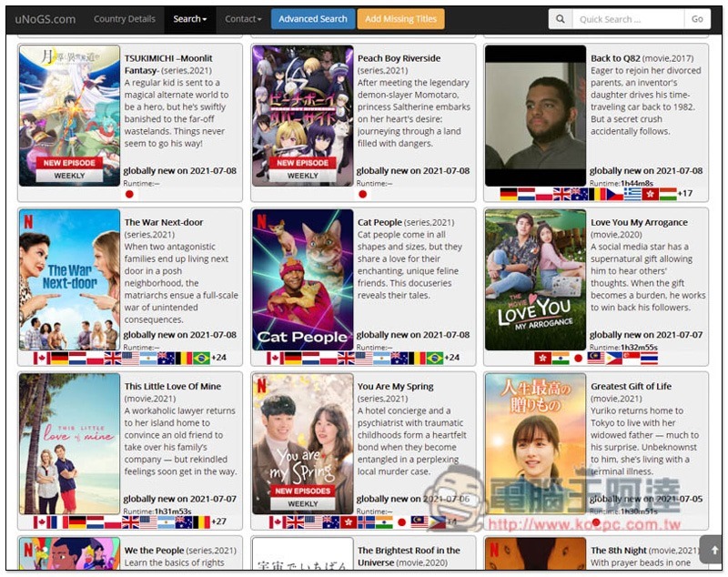728x577 pixels.
Task: Focus the Quick Search input field
Action: point(628,19)
